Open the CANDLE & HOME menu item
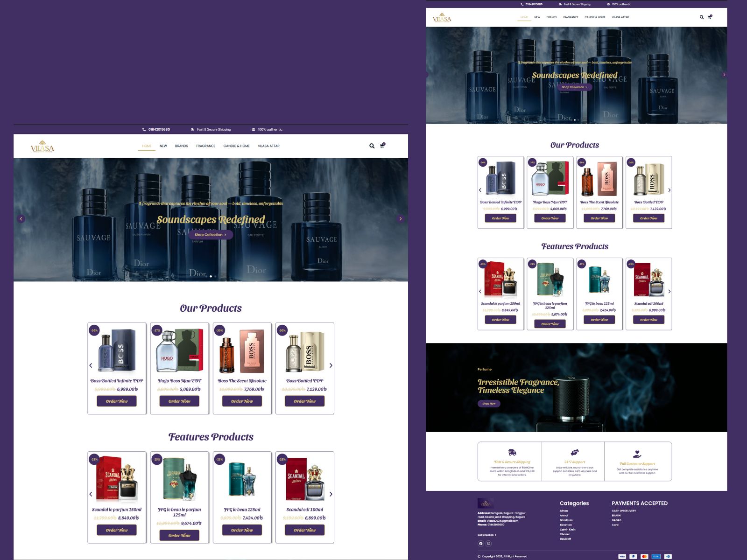The height and width of the screenshot is (560, 747). click(x=237, y=146)
